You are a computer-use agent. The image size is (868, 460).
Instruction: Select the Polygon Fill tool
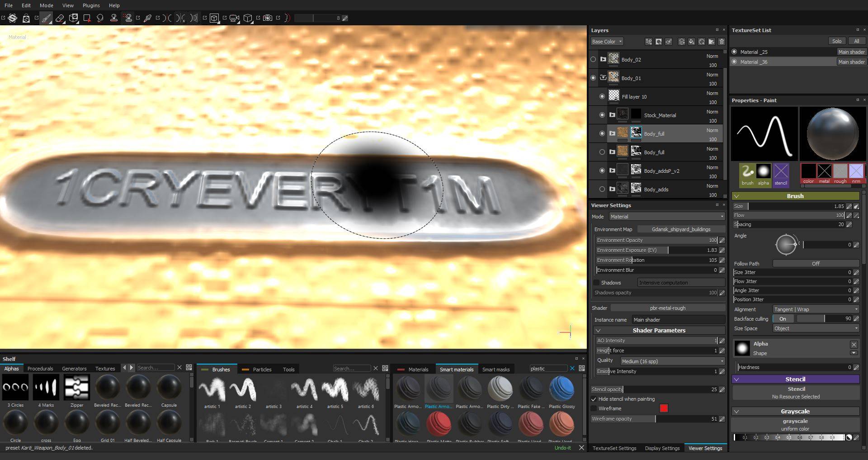pos(87,18)
